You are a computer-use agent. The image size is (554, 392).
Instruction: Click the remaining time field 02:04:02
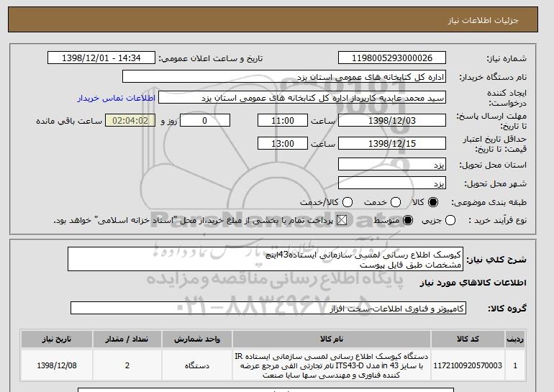tap(130, 120)
